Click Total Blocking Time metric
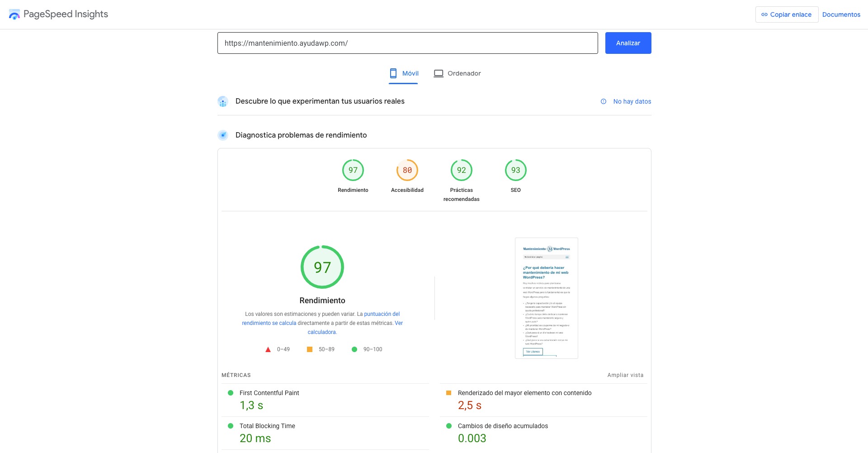This screenshot has width=868, height=453. coord(267,426)
